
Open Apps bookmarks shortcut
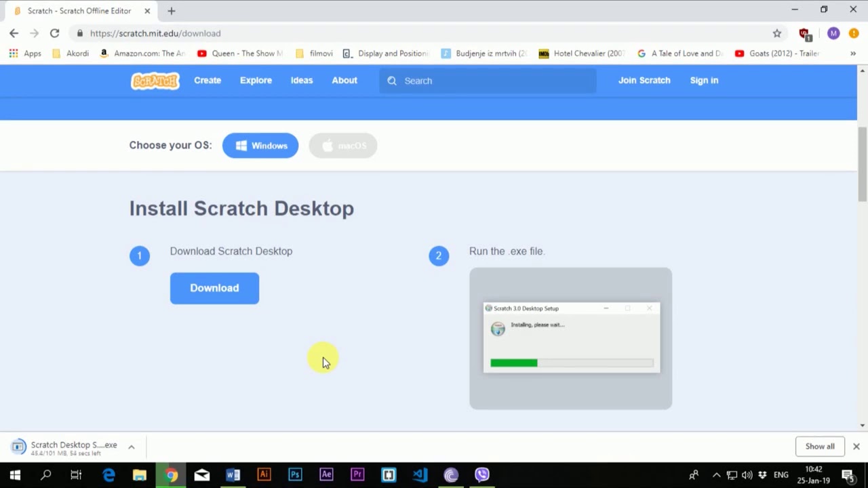point(25,54)
